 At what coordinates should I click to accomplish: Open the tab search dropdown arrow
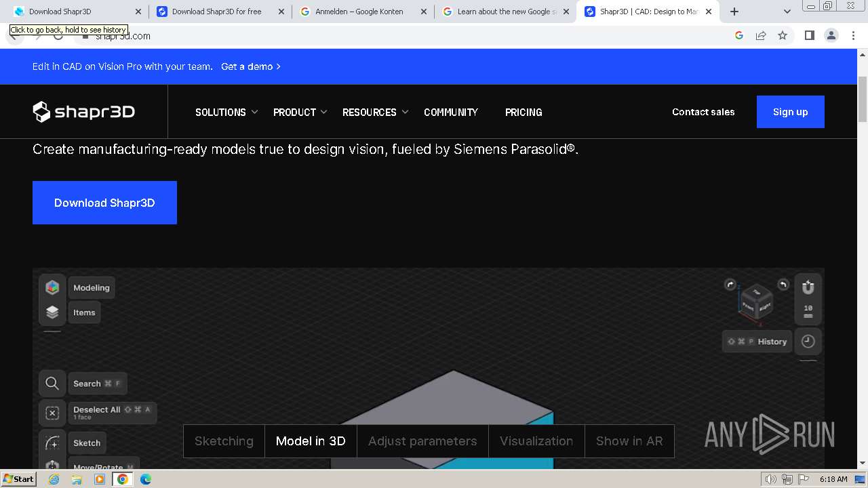pyautogui.click(x=787, y=12)
